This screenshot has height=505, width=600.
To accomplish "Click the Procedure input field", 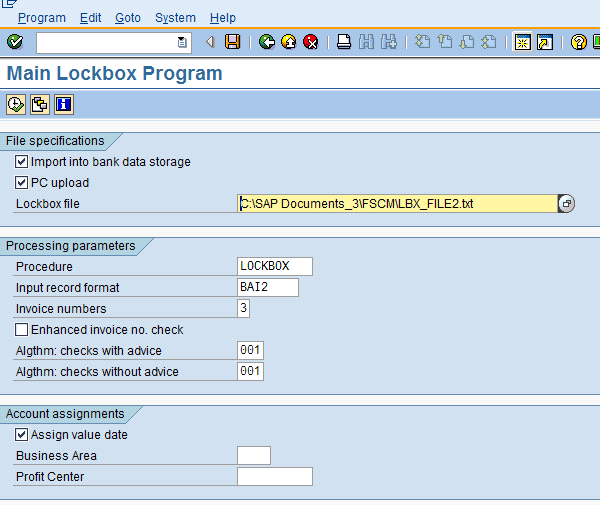I will (x=275, y=267).
